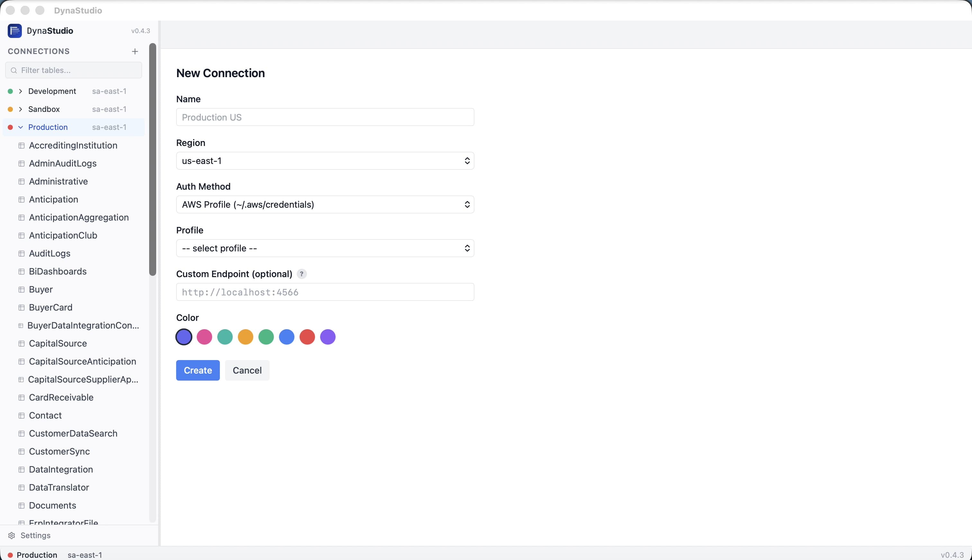
Task: Click table icon next to Administrative
Action: 22,182
